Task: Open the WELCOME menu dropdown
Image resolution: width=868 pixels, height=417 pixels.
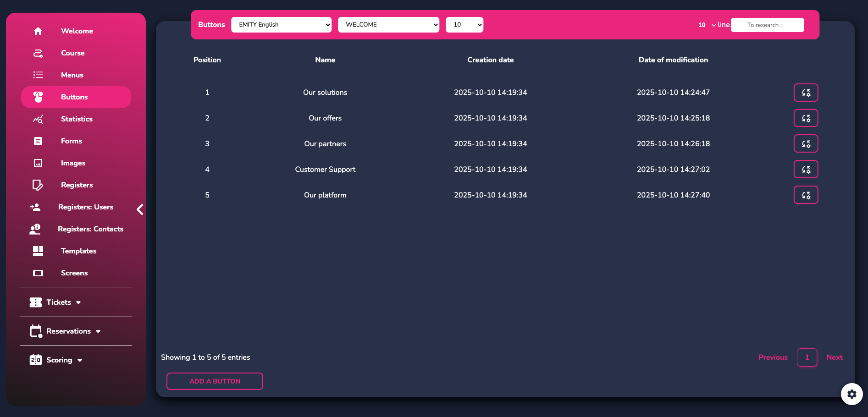Action: tap(388, 25)
